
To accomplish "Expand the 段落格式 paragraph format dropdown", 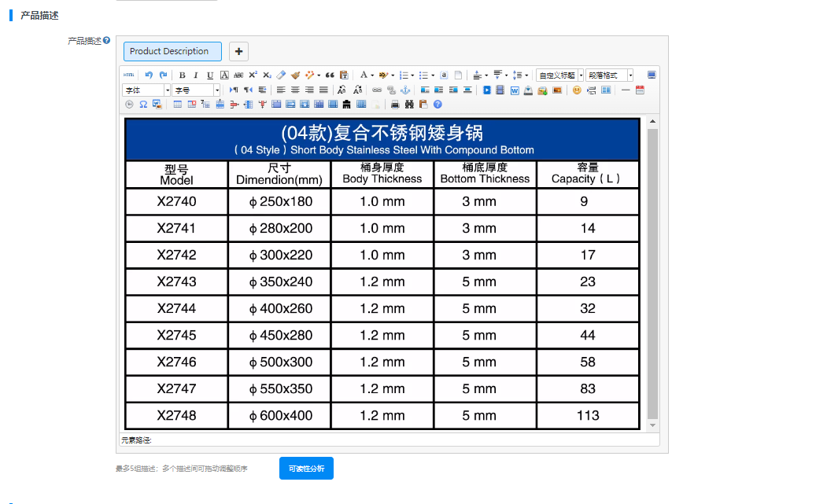I will point(630,75).
